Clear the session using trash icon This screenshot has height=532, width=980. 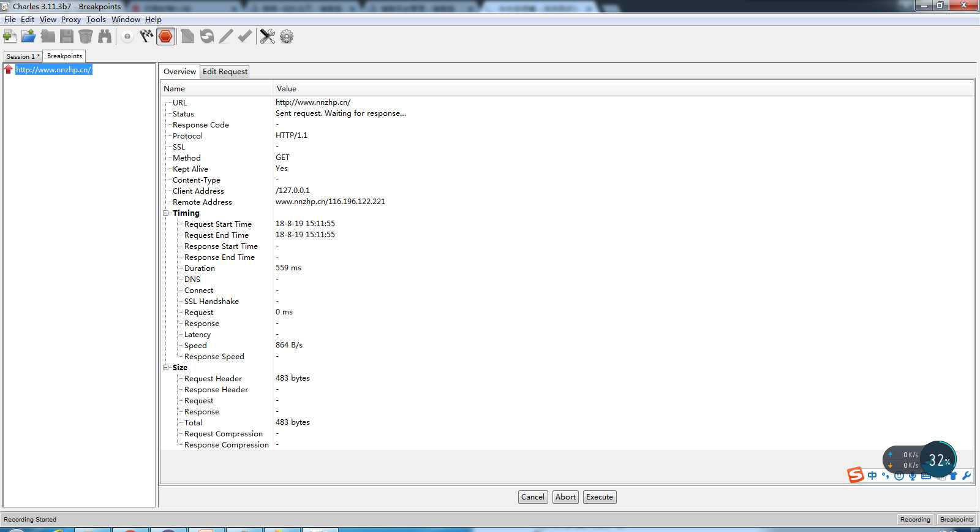point(86,36)
